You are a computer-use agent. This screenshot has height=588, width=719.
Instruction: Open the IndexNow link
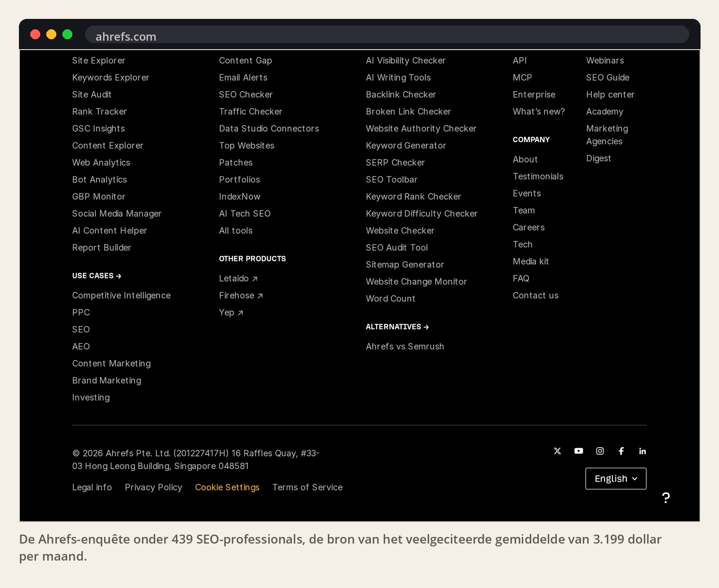tap(240, 197)
